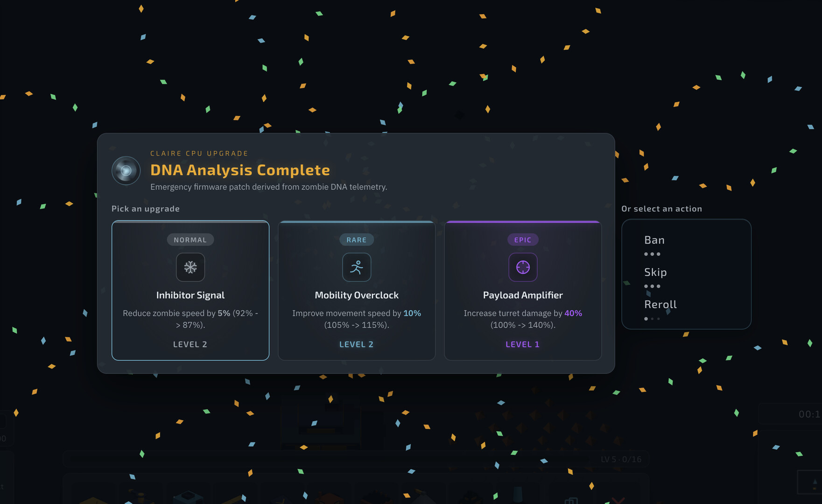Choose the Reroll action
The width and height of the screenshot is (822, 504).
pos(660,305)
